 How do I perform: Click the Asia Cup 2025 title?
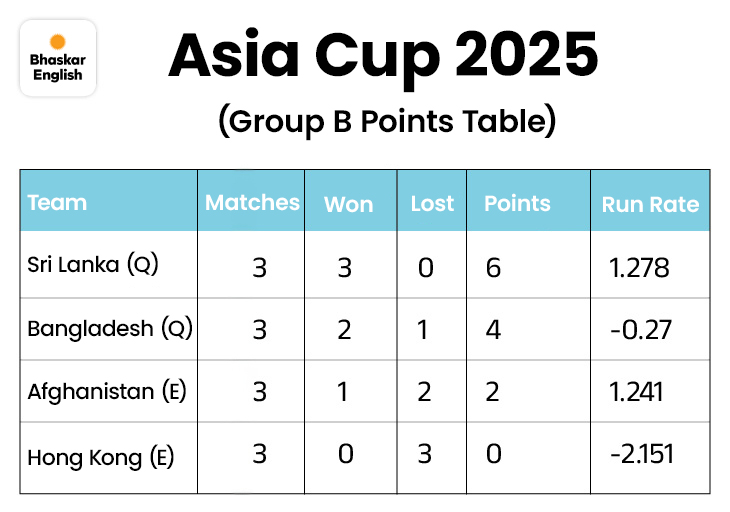[384, 56]
